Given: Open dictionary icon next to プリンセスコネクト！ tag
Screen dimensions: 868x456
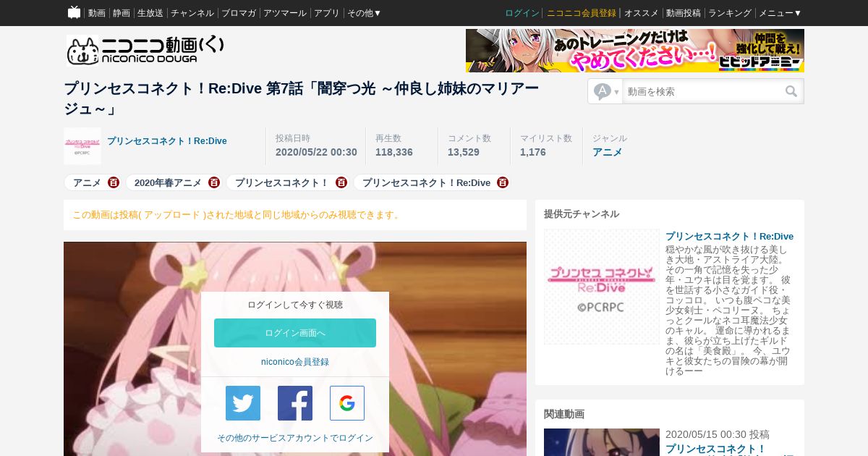Looking at the screenshot, I should [341, 183].
